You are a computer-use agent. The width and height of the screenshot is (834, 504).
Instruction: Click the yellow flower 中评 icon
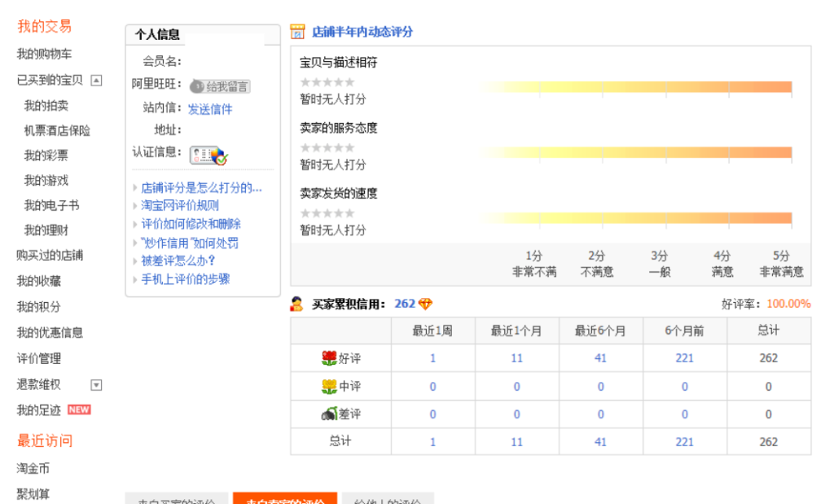click(329, 386)
